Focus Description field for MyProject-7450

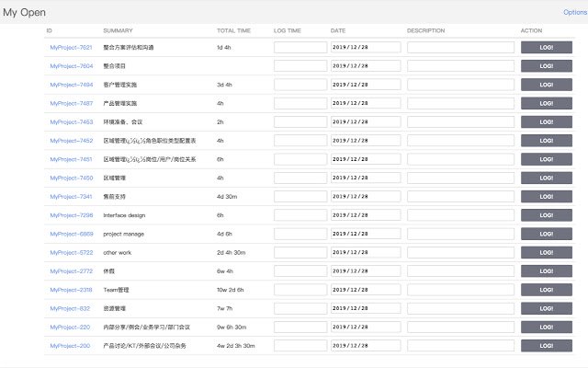[460, 178]
